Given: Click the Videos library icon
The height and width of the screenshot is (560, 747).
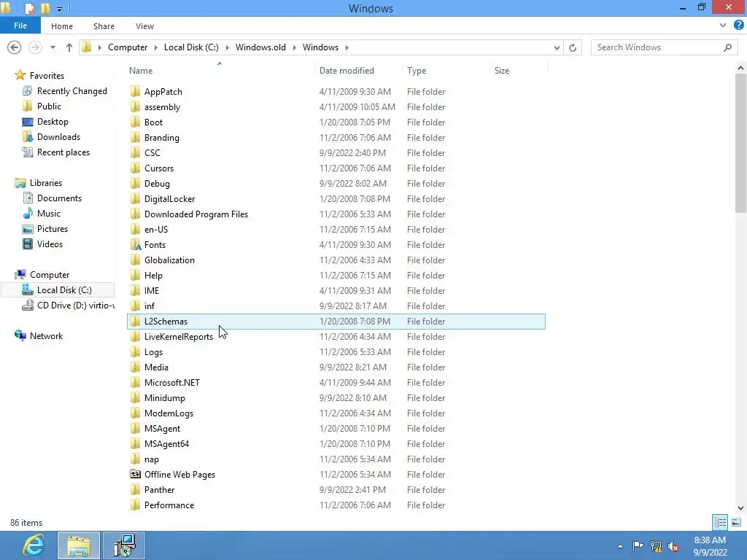Looking at the screenshot, I should [28, 244].
